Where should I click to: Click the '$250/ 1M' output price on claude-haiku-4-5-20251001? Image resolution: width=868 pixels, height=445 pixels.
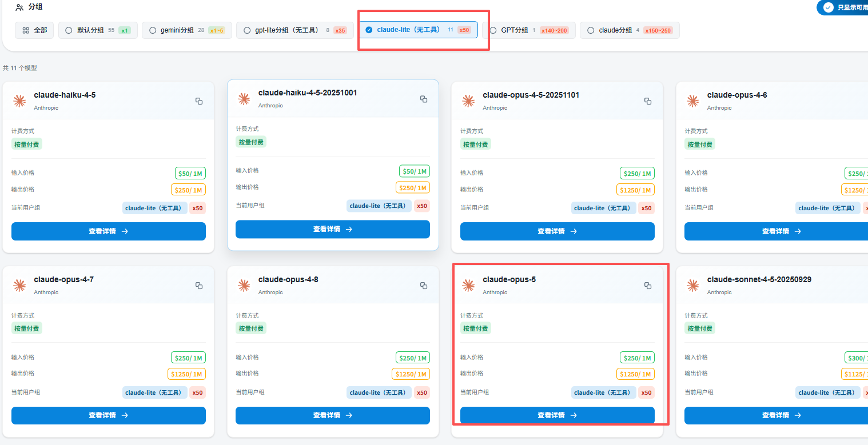tap(413, 187)
